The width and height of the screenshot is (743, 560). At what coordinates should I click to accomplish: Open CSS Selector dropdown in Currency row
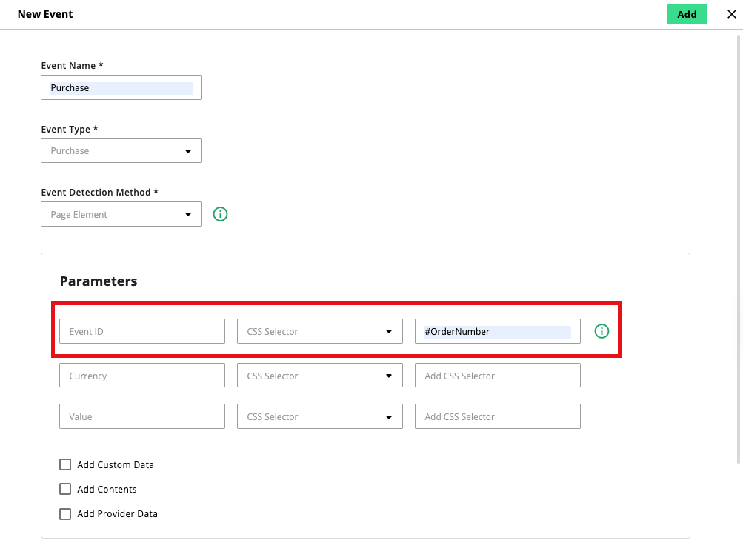319,376
